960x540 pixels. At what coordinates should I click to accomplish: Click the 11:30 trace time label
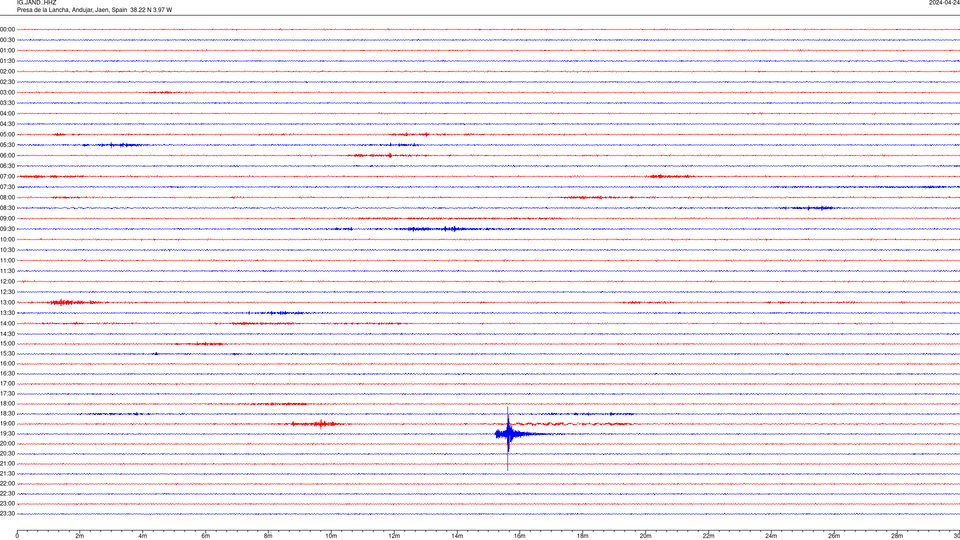coord(7,271)
